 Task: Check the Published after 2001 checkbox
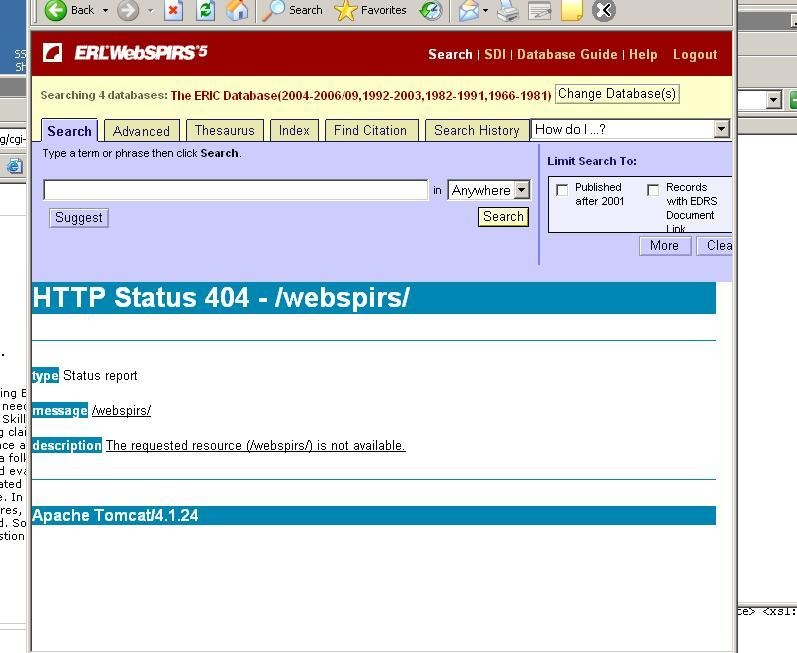click(562, 191)
